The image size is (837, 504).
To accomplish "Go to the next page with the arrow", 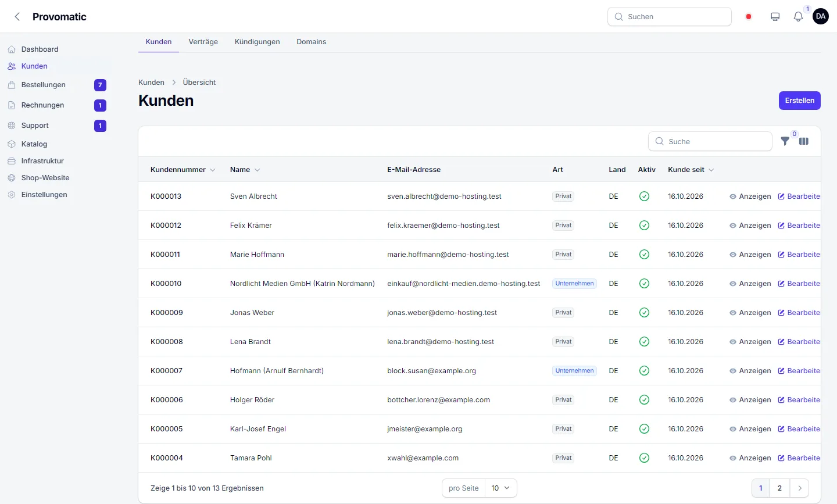I will click(800, 488).
